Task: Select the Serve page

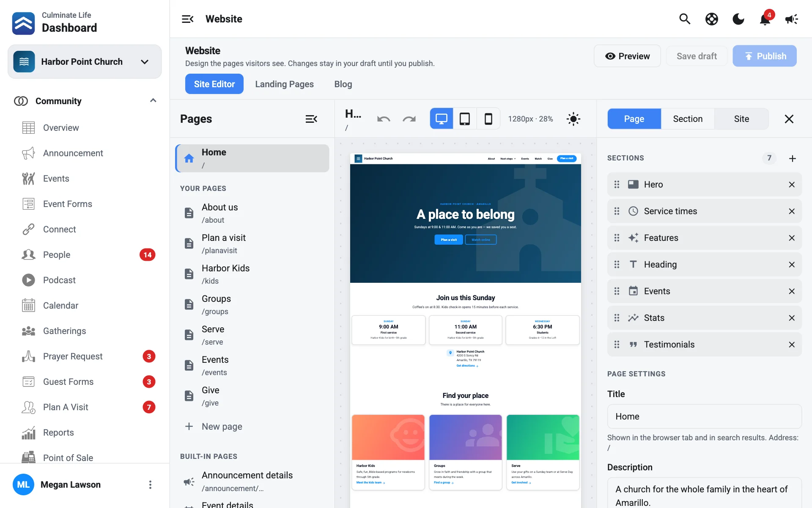Action: pos(252,335)
